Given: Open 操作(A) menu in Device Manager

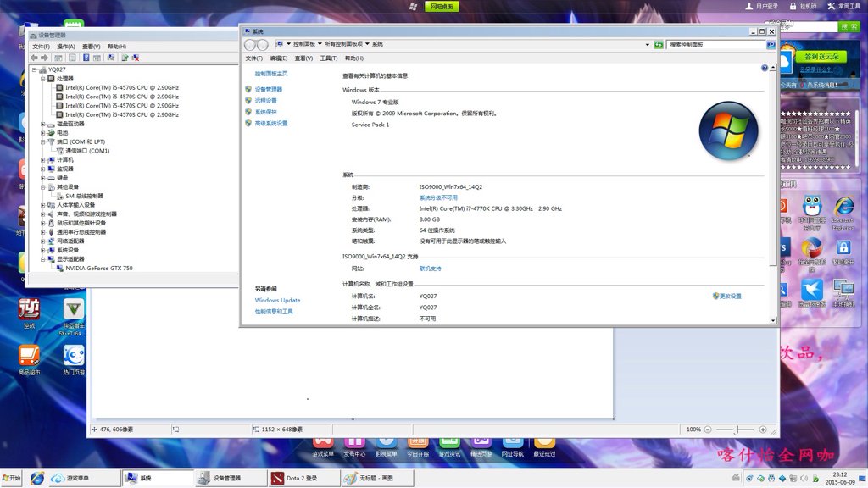Looking at the screenshot, I should point(65,47).
